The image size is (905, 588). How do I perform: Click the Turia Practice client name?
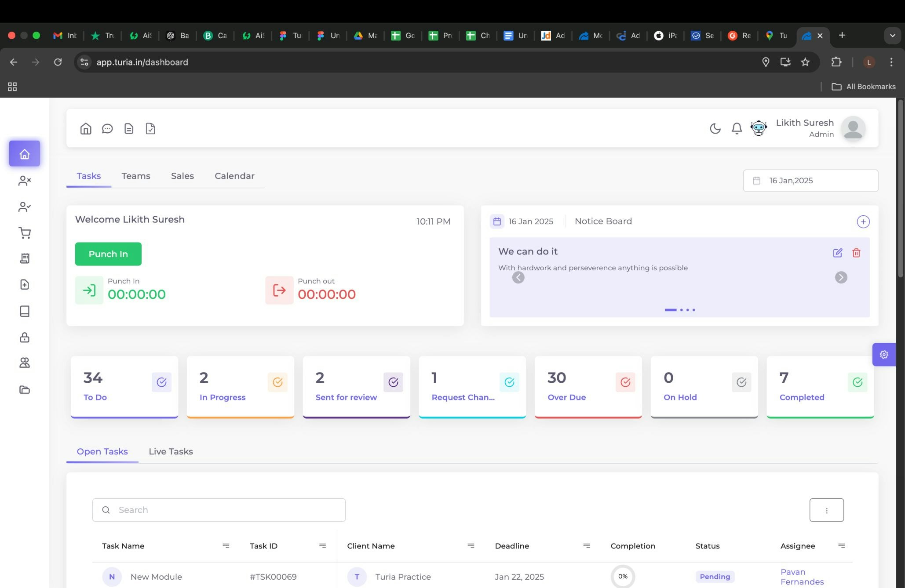point(403,577)
